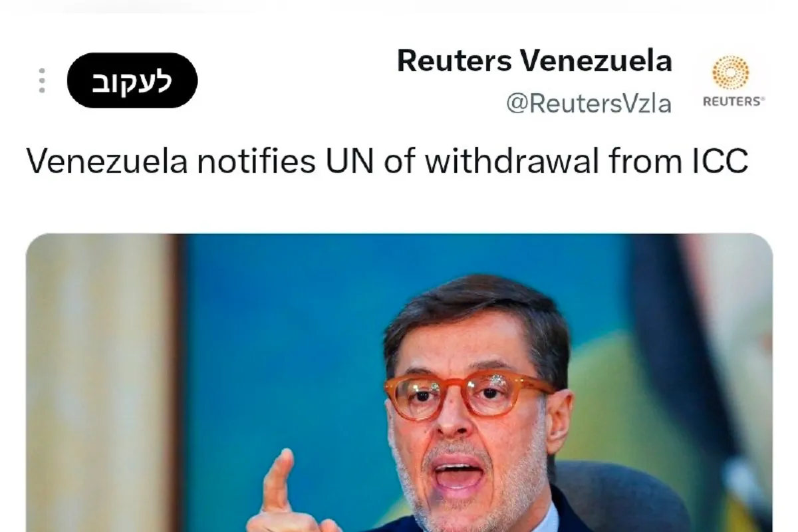Click the black Hebrew follow button
The width and height of the screenshot is (798, 532).
coord(132,80)
